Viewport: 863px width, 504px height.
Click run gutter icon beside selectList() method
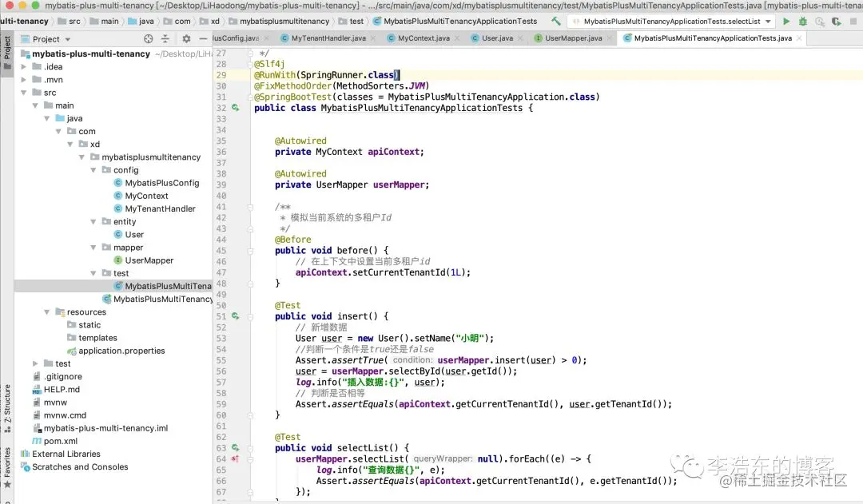[x=235, y=448]
